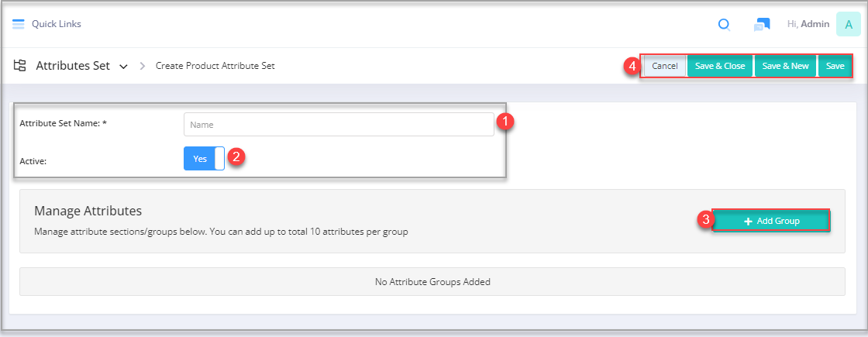The width and height of the screenshot is (868, 337).
Task: Open the Quick Links menu
Action: (57, 24)
